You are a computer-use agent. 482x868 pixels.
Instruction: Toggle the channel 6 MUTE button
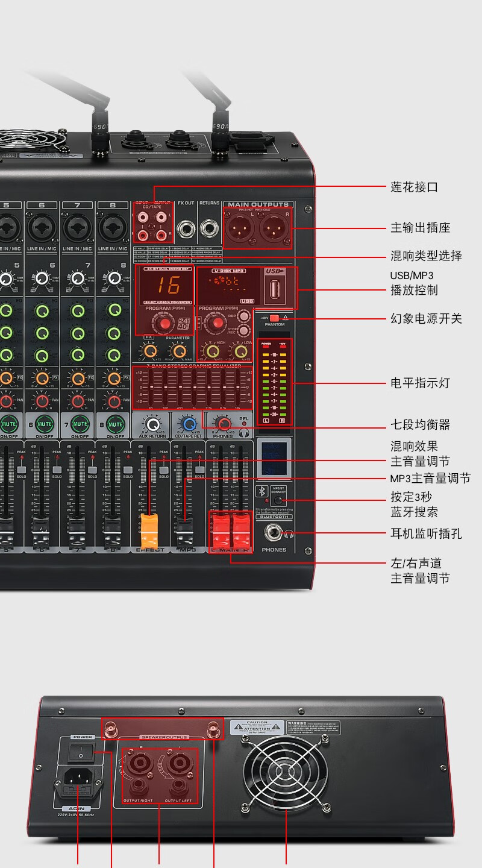[x=44, y=424]
